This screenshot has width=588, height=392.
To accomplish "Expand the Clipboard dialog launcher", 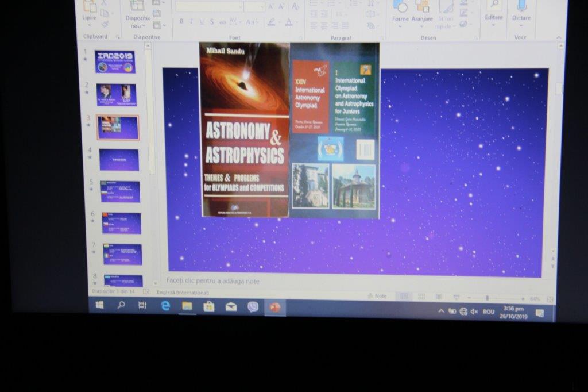I will pyautogui.click(x=118, y=37).
